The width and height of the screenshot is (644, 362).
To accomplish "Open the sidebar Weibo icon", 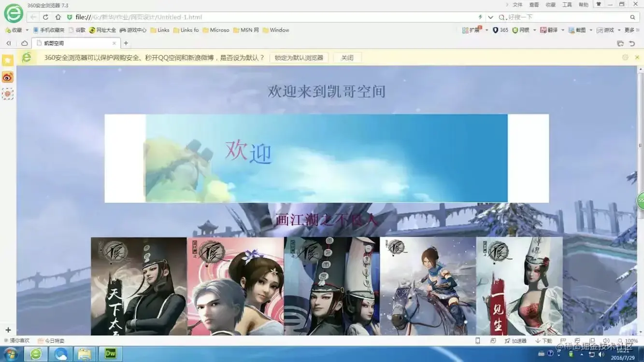I will tap(8, 77).
